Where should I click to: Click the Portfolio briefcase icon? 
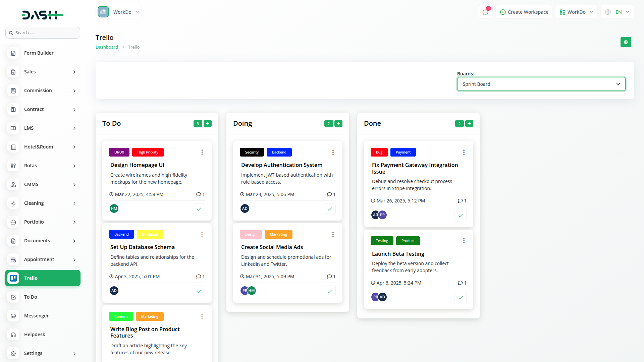tap(13, 222)
